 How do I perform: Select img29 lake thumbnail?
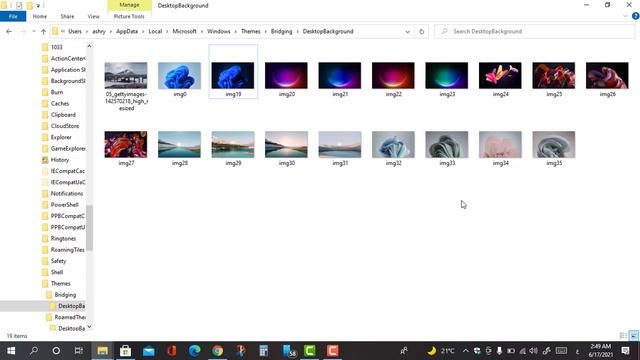[x=233, y=144]
